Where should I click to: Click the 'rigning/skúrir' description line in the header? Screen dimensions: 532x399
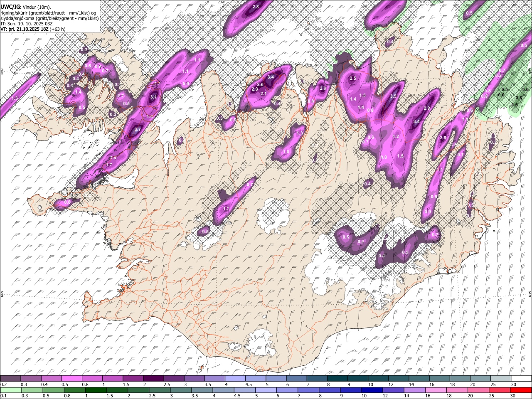click(48, 13)
